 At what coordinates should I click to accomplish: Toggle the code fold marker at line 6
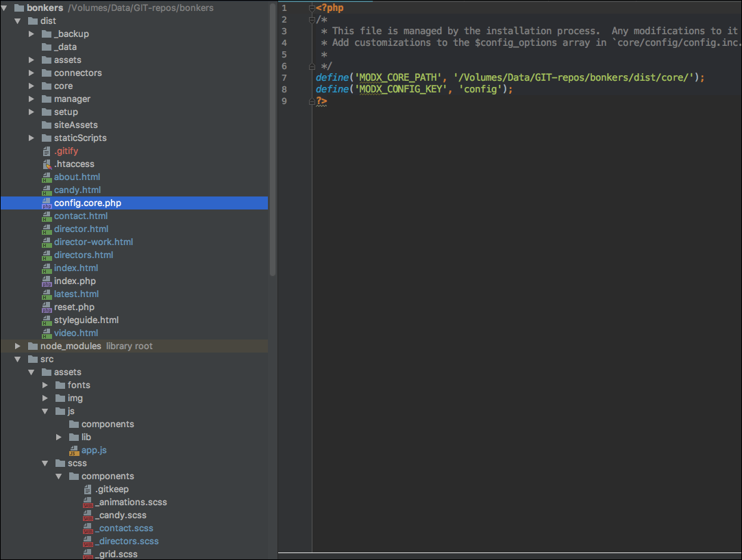pyautogui.click(x=313, y=66)
